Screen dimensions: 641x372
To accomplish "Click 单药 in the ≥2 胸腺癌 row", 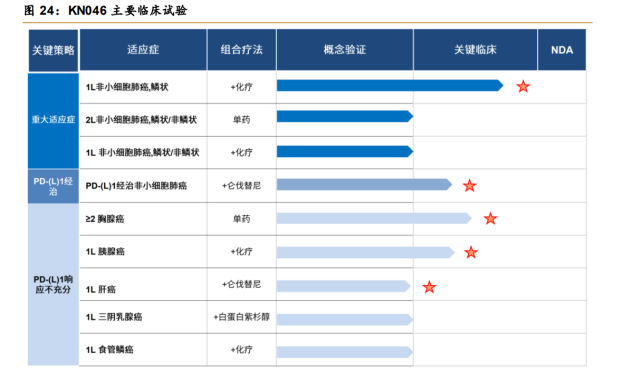I will [242, 219].
